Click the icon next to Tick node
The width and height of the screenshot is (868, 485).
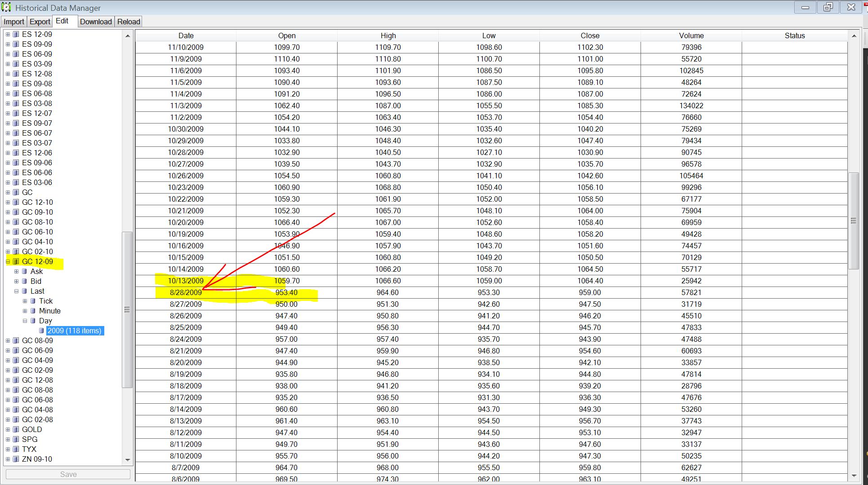pos(33,301)
